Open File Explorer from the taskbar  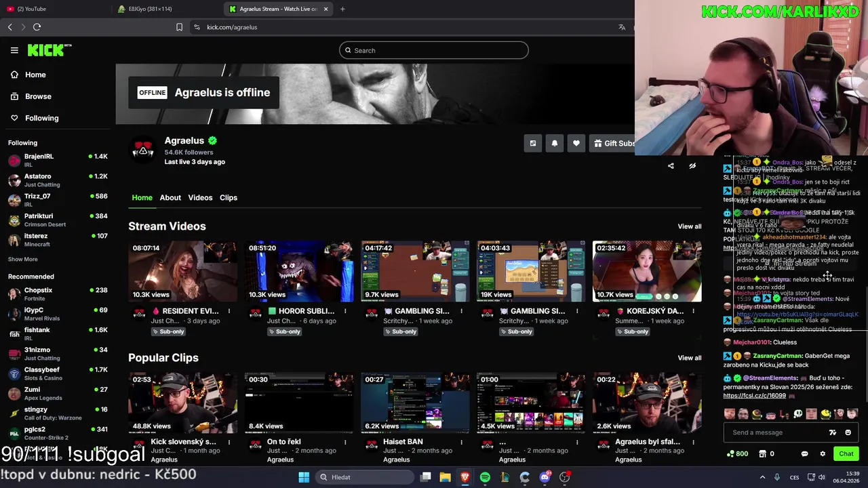(x=445, y=477)
